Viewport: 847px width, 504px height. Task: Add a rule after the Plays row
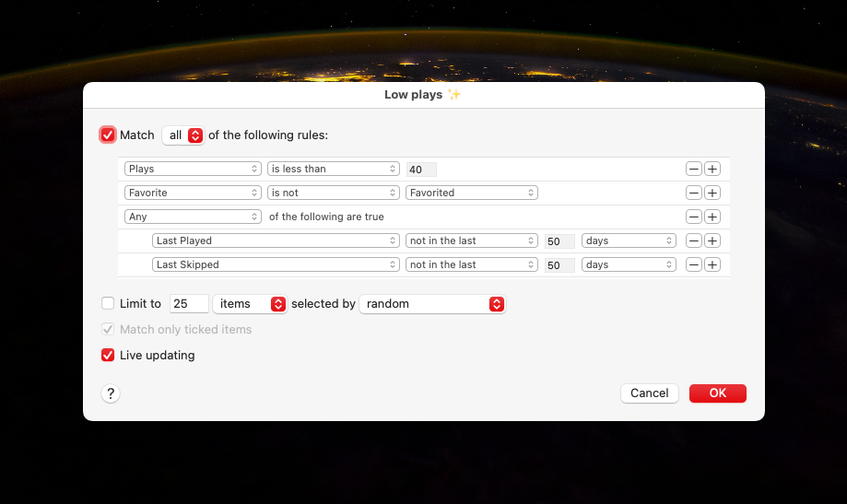tap(712, 170)
